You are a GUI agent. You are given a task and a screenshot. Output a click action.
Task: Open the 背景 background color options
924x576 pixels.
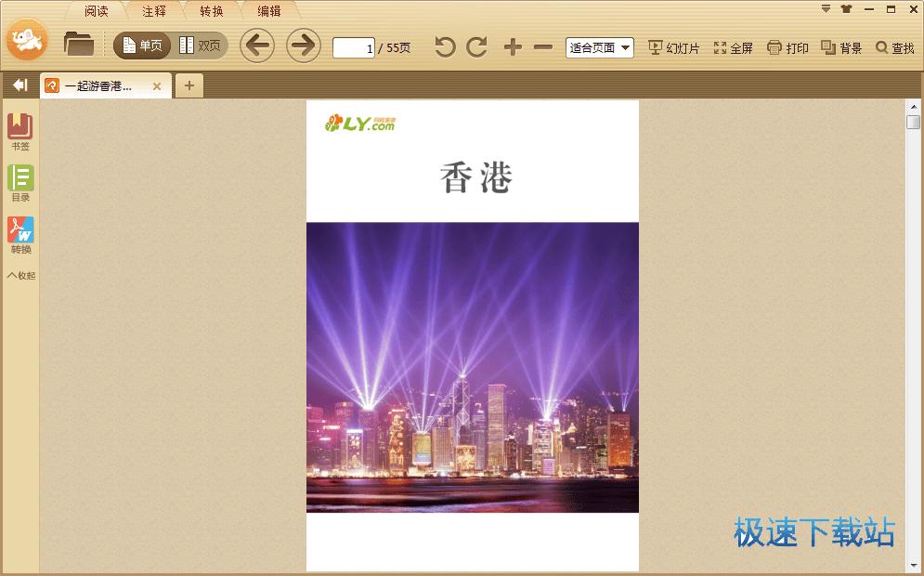(x=840, y=46)
